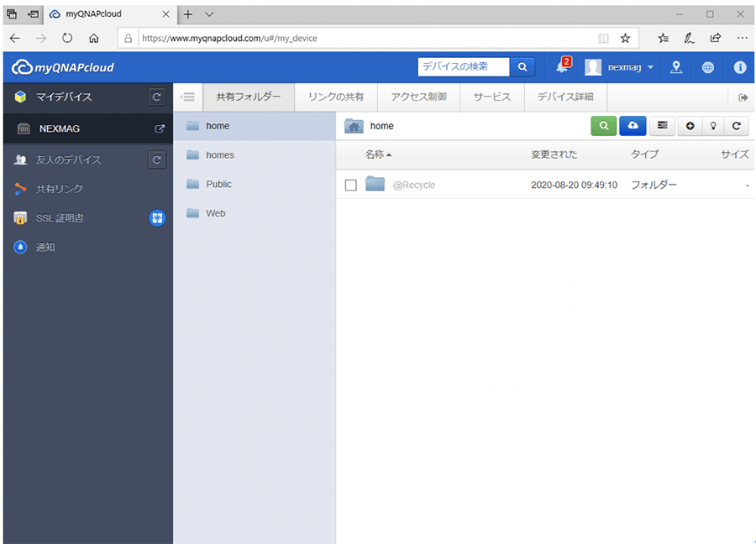Viewport: 756px width, 544px height.
Task: Click the SSL 証明書 blue badge icon
Action: coord(157,217)
